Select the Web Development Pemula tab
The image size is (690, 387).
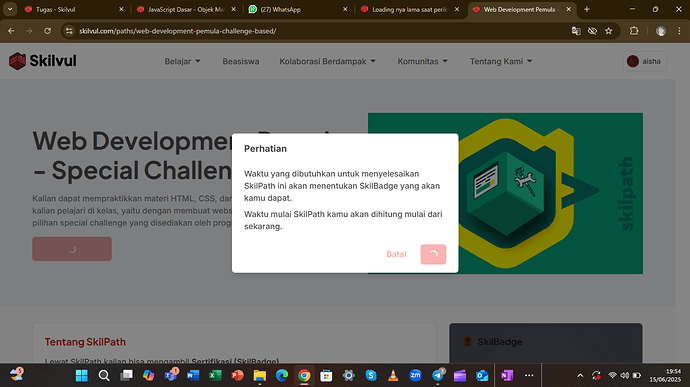[521, 9]
